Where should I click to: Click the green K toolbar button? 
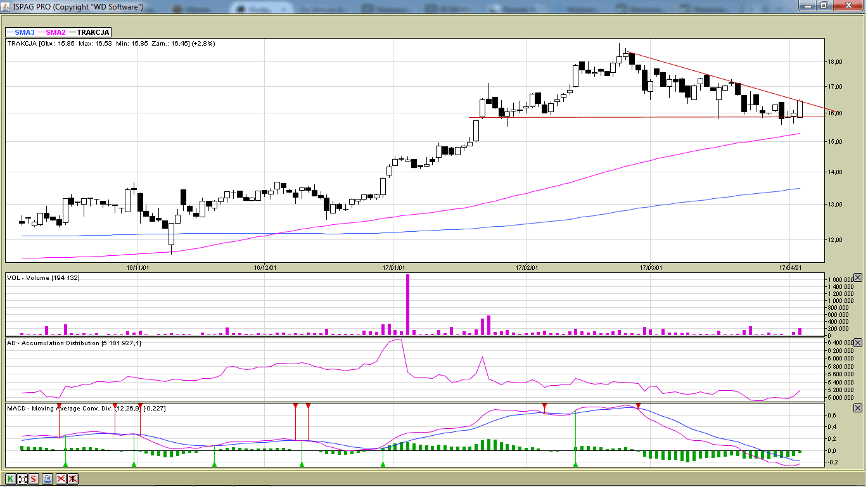point(11,479)
